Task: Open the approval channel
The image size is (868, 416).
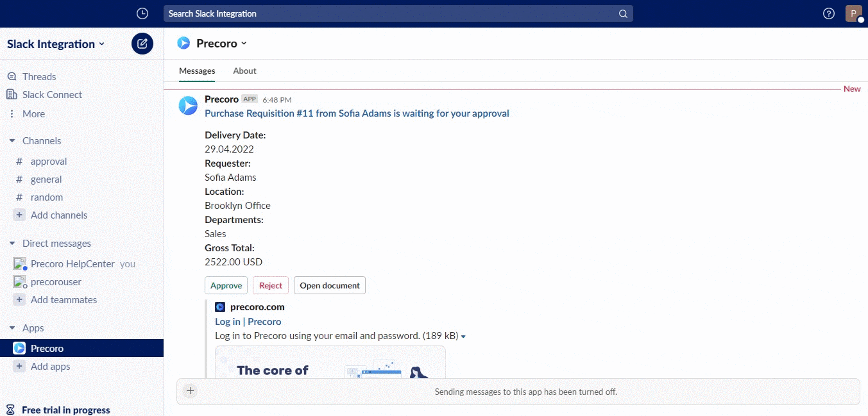Action: [49, 162]
